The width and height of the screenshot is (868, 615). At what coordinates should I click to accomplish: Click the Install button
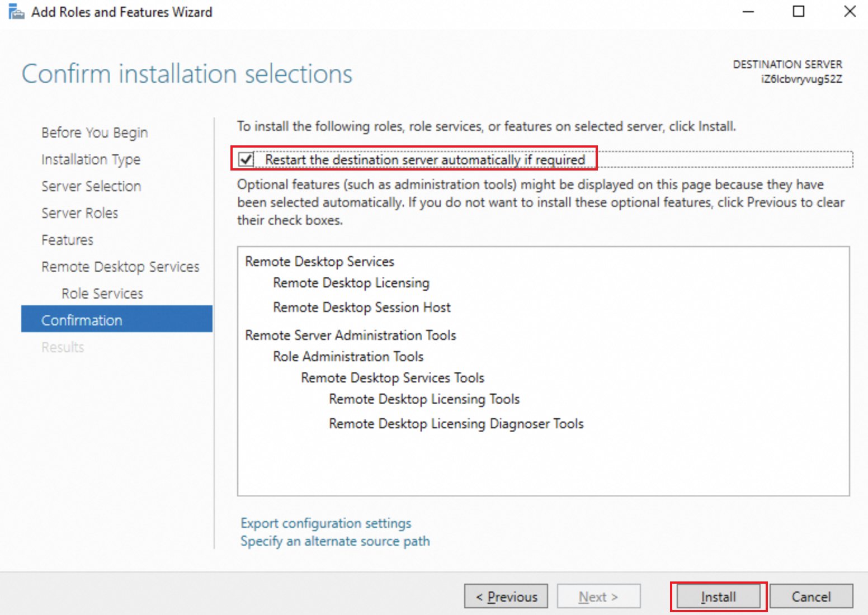tap(718, 597)
